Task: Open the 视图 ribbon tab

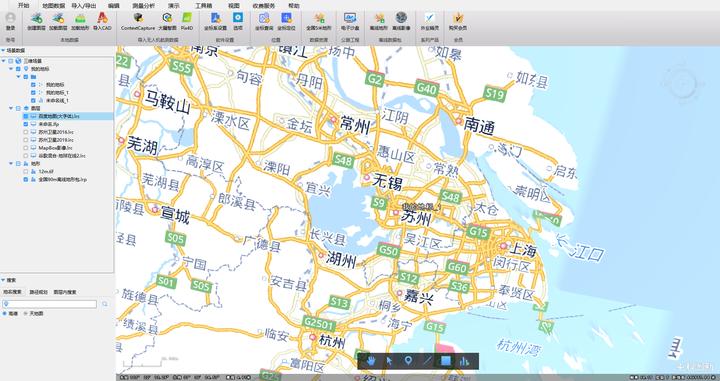Action: tap(234, 6)
